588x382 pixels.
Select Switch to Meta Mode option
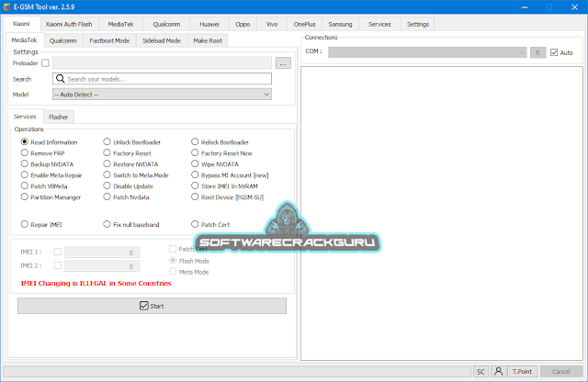[x=136, y=175]
